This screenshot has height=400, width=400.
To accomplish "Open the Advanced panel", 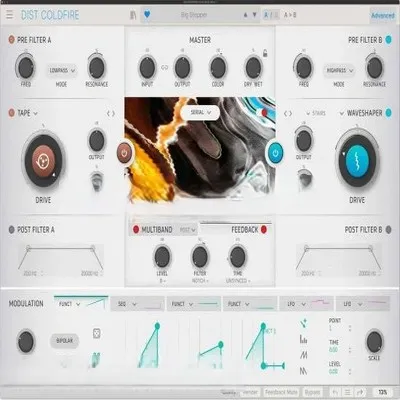I will (x=383, y=15).
